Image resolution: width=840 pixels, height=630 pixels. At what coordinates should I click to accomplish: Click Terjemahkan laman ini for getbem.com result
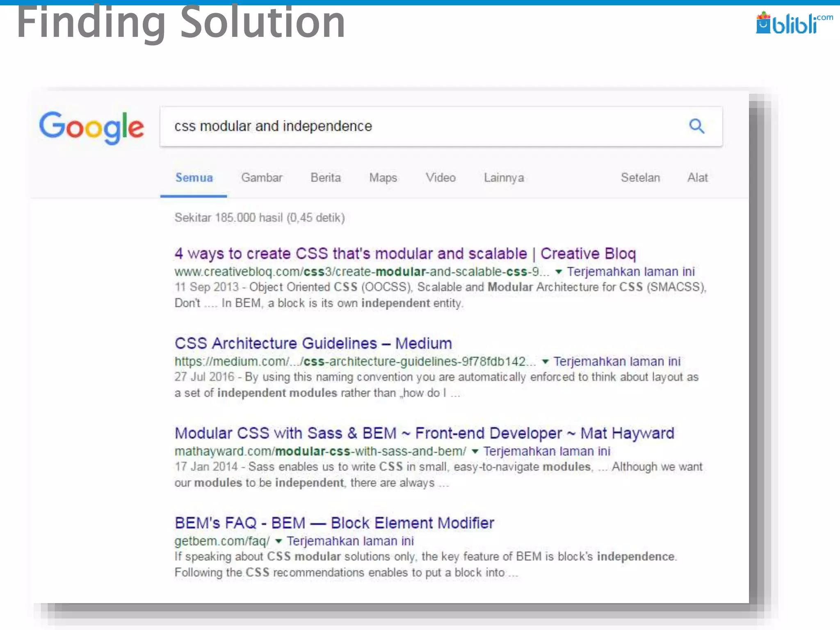350,541
